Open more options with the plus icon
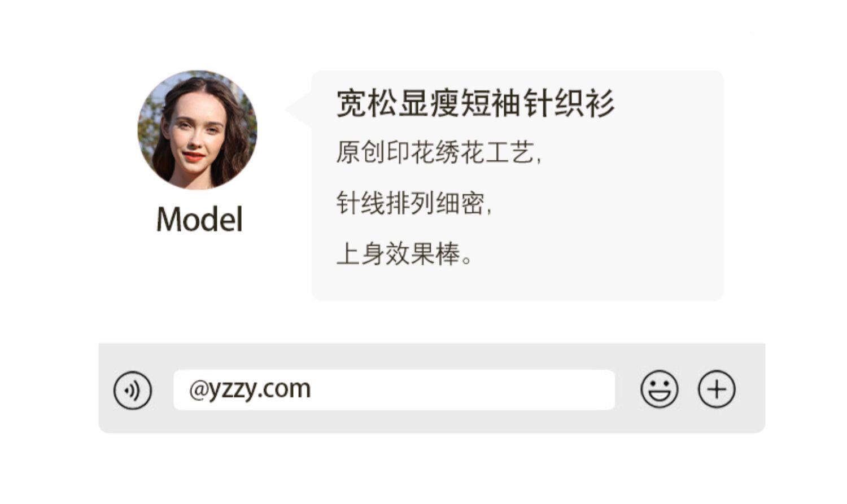The image size is (847, 504). (x=717, y=389)
